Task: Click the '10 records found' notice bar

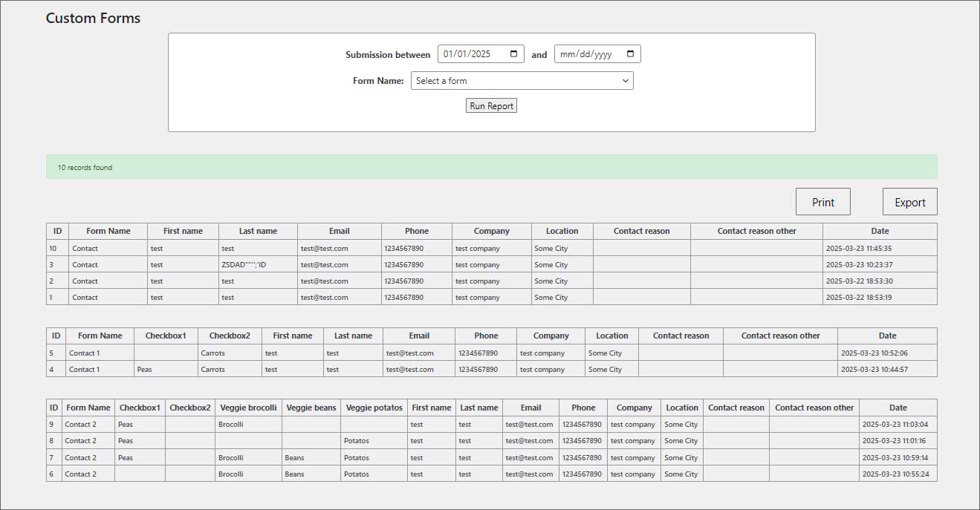Action: pyautogui.click(x=491, y=167)
